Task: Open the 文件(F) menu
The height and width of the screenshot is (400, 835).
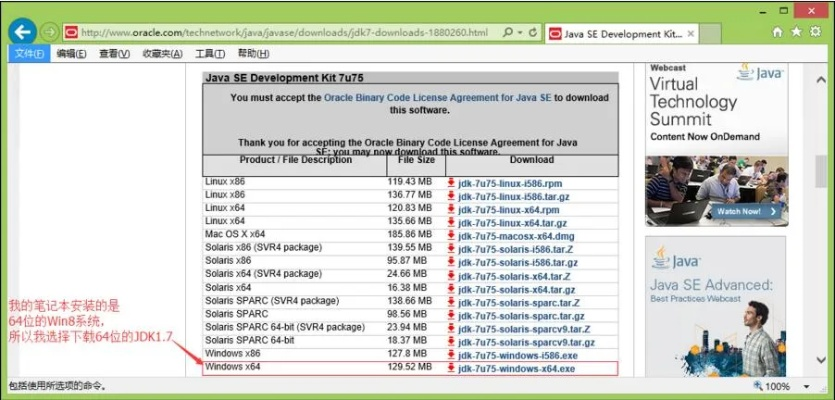Action: pyautogui.click(x=29, y=54)
